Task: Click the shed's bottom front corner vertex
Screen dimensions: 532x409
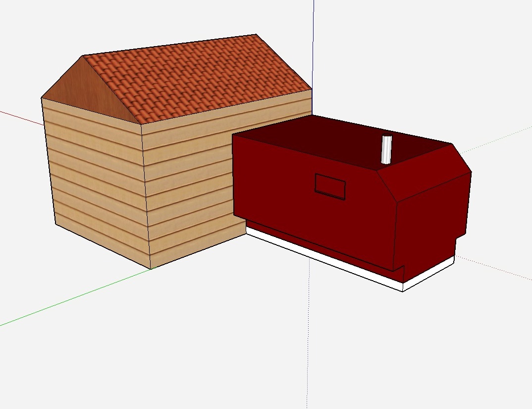Action: [x=151, y=269]
